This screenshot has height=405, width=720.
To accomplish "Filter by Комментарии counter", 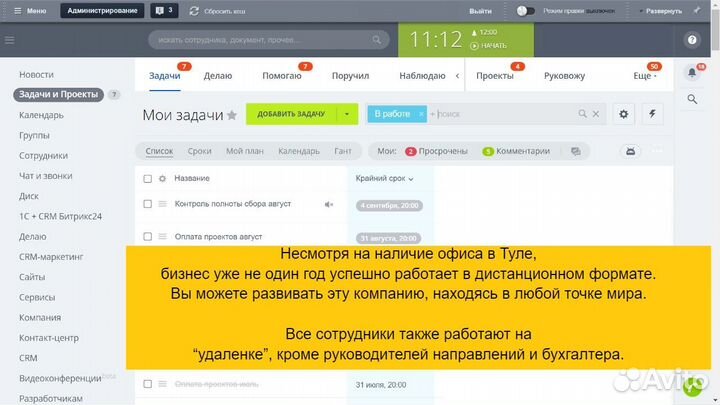I will 516,151.
